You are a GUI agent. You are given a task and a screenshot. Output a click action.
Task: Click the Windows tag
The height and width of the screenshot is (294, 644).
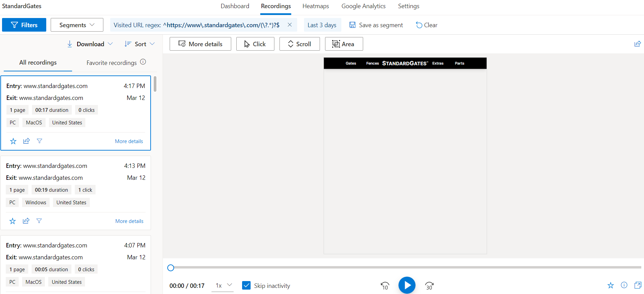pos(36,203)
